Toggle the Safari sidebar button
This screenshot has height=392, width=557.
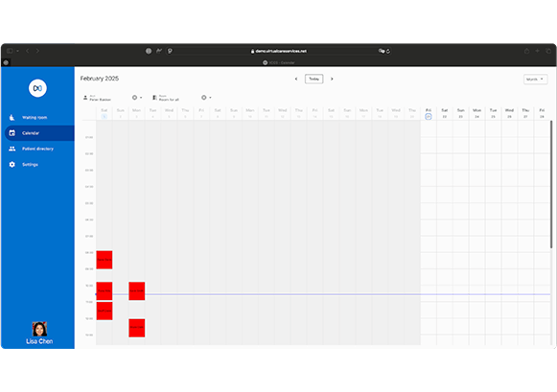(x=10, y=51)
